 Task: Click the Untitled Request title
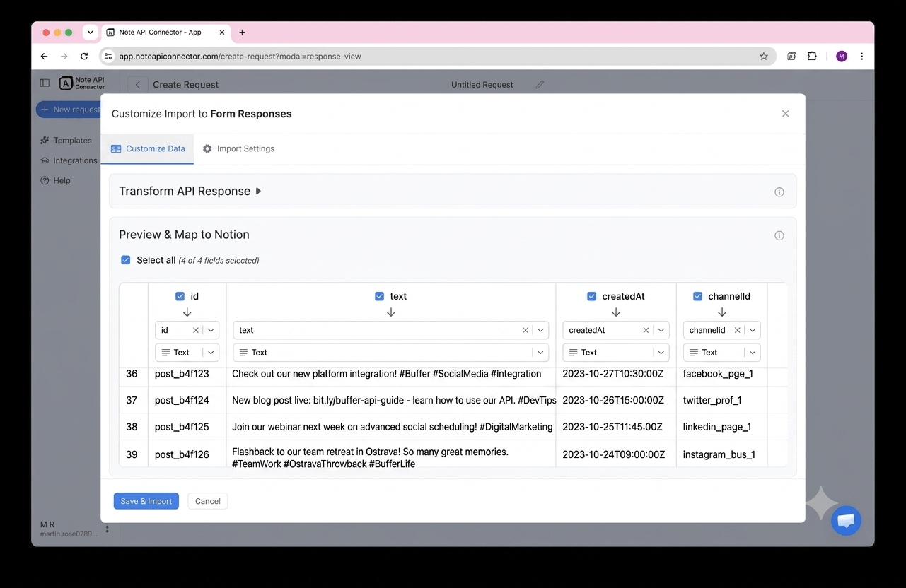tap(482, 85)
